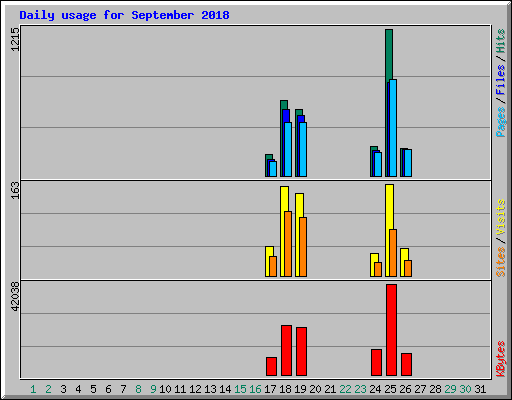Screen dimensions: 512x400
Task: Click day number 24 on the x-axis
Action: pos(375,389)
